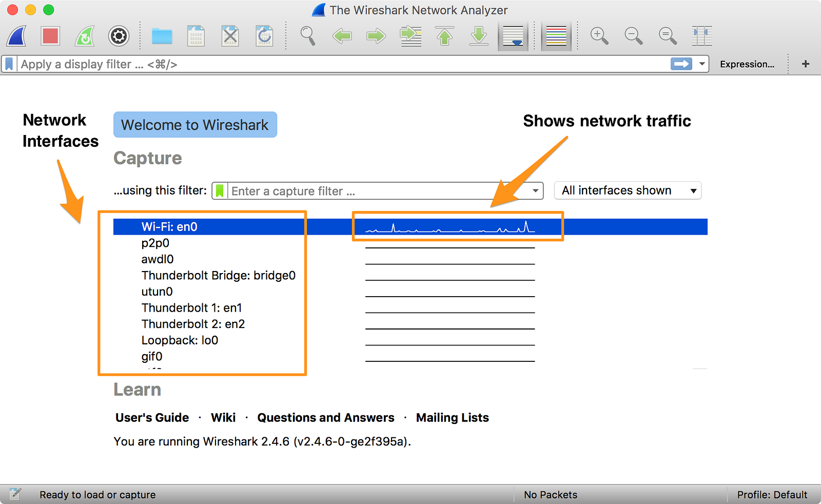The image size is (821, 504).
Task: Select Loopback: lo0 interface
Action: (180, 340)
